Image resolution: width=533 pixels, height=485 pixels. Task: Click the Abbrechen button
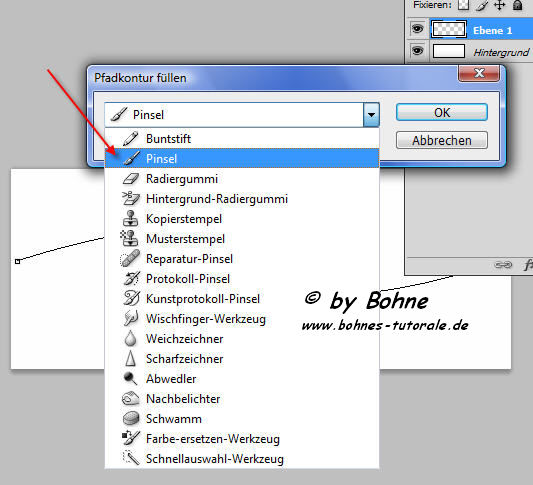pyautogui.click(x=442, y=140)
